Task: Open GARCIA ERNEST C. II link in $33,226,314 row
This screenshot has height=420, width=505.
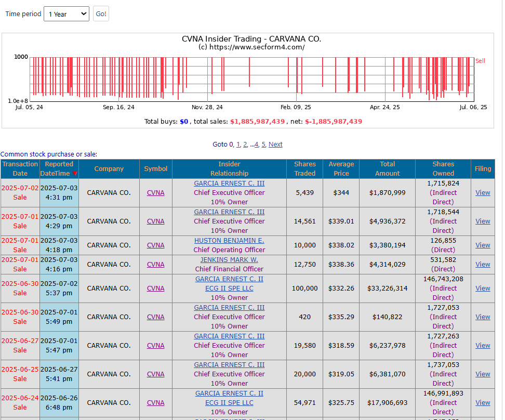Action: tap(229, 279)
